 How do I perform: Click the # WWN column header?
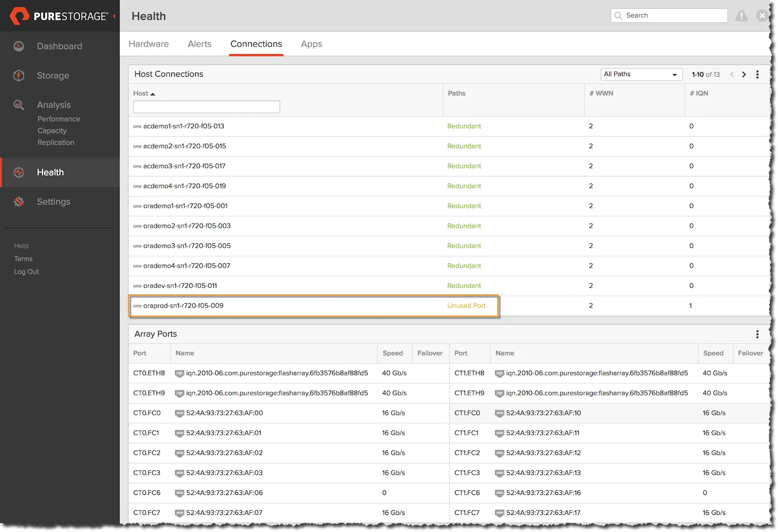[x=601, y=93]
